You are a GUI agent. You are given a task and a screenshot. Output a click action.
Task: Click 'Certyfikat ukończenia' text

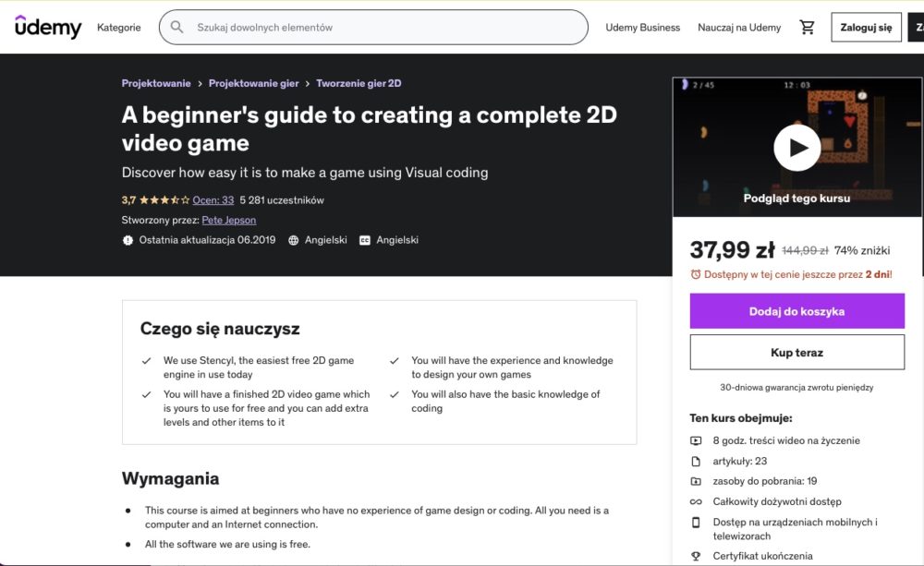(762, 556)
